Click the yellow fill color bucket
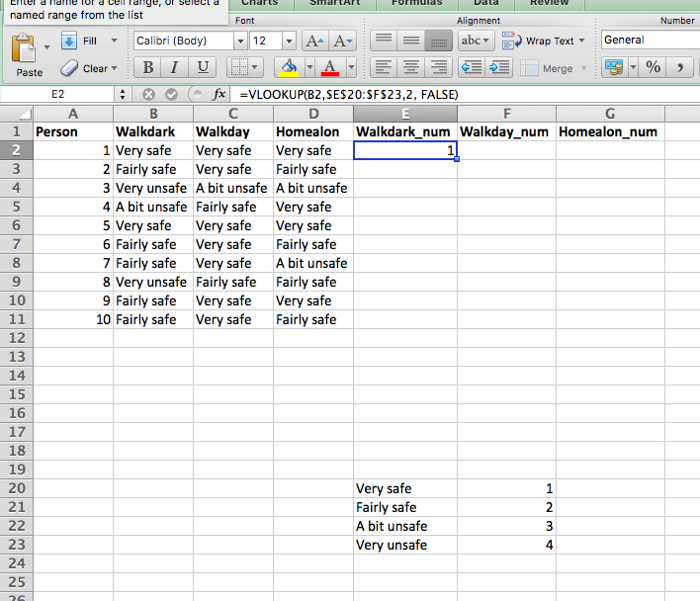 point(288,67)
